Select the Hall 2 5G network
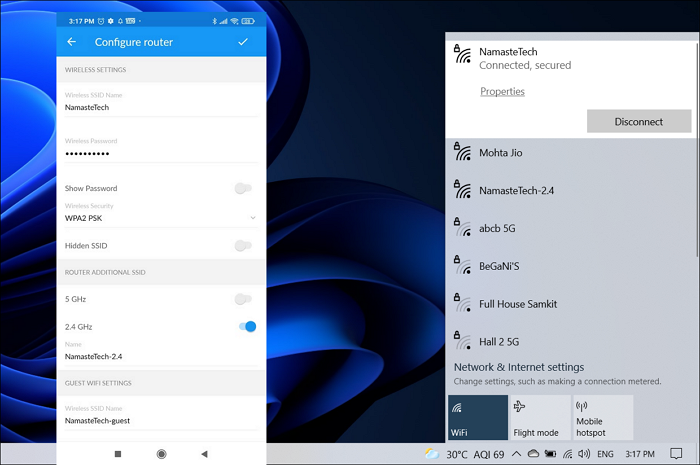This screenshot has height=465, width=700. [571, 342]
